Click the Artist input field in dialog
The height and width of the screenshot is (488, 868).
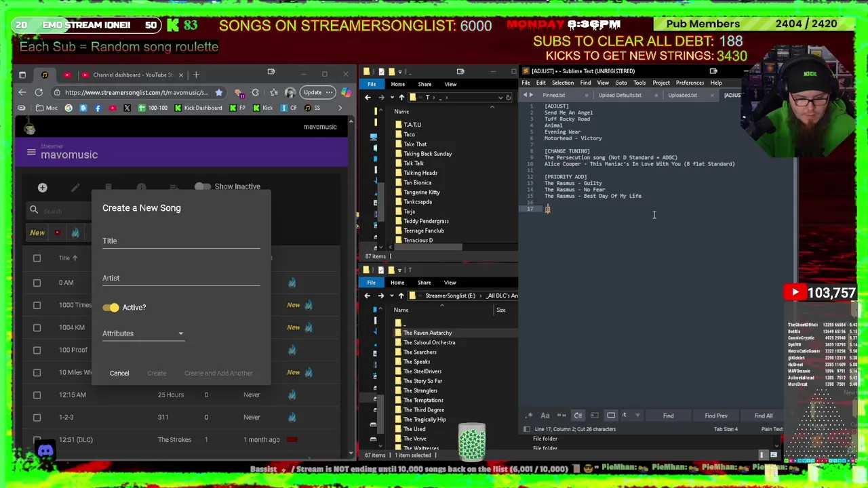click(181, 279)
